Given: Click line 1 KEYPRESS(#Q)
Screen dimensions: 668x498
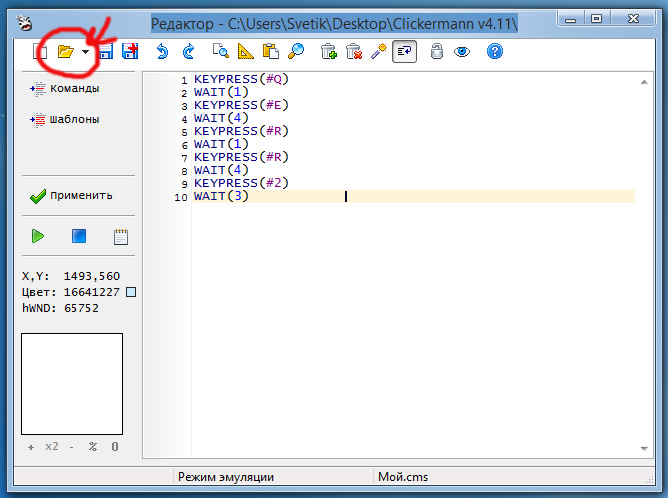Looking at the screenshot, I should click(241, 79).
